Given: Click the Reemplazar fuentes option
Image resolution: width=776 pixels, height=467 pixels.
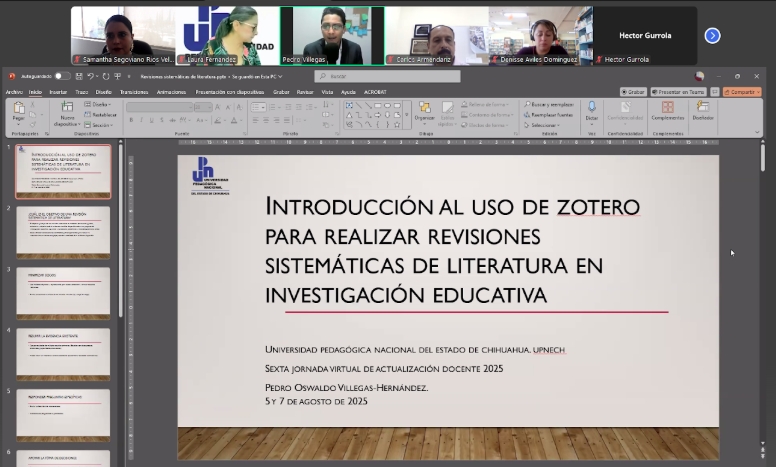Looking at the screenshot, I should [548, 115].
